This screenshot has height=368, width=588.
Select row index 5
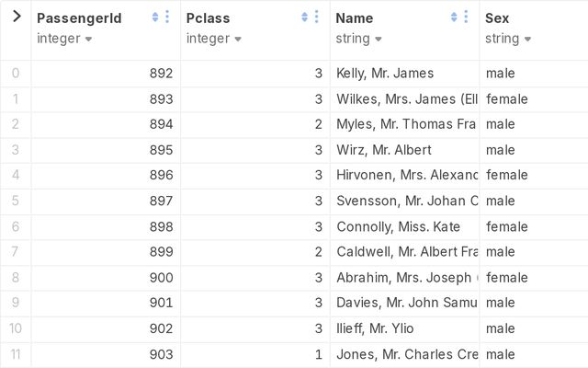coord(16,201)
